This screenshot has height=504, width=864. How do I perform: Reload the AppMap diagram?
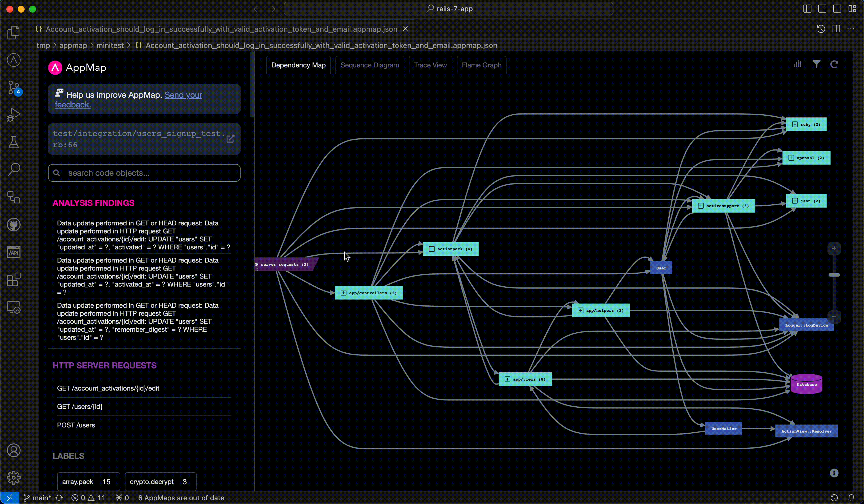[x=834, y=64]
